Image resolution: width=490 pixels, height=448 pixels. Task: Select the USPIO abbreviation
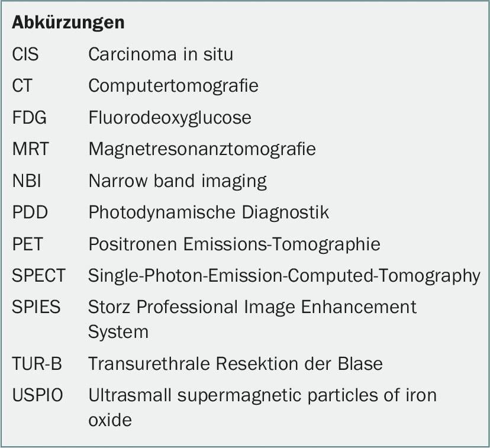(37, 395)
